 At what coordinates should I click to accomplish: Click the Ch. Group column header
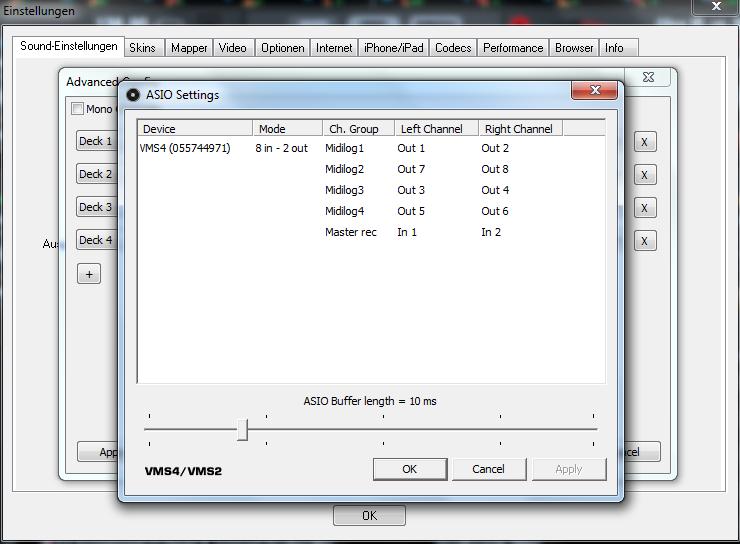coord(358,129)
